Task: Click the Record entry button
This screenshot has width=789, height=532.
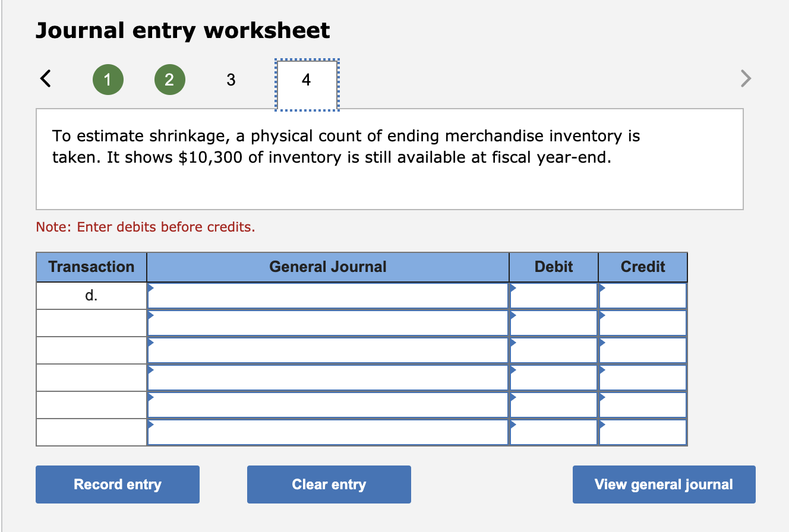Action: click(117, 484)
